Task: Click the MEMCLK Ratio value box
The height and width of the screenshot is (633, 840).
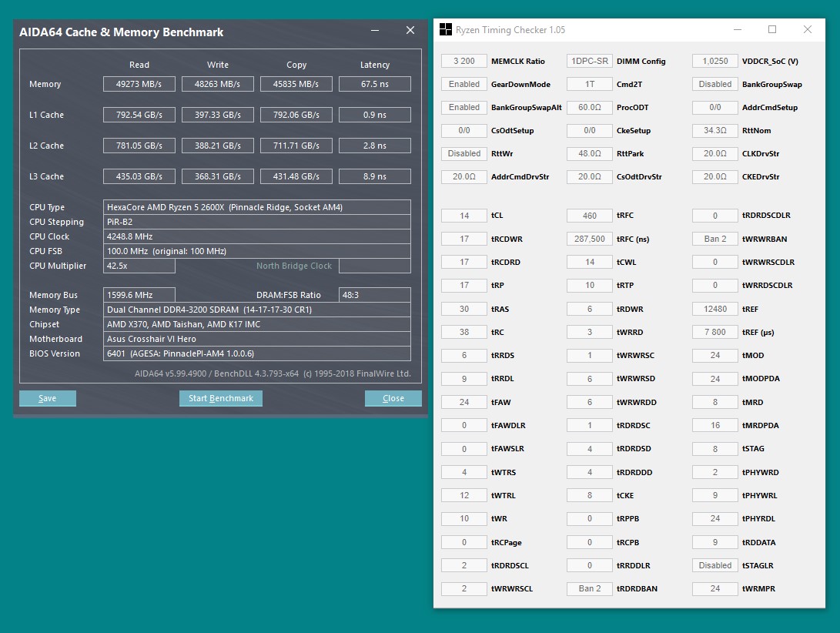Action: 464,61
